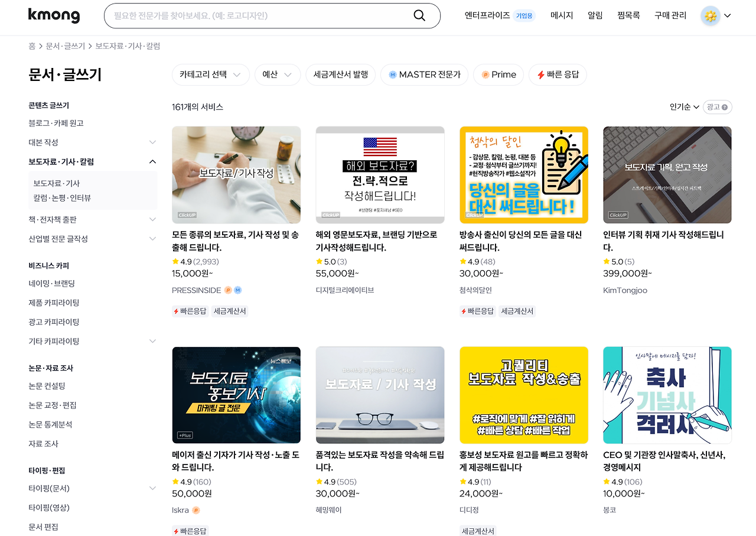Open 광고 카피라이팅 category
Screen dimensions: 756x536
(54, 322)
